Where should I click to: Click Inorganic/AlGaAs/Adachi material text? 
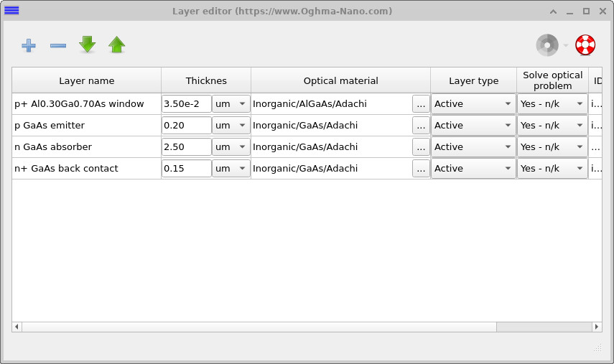tap(310, 103)
